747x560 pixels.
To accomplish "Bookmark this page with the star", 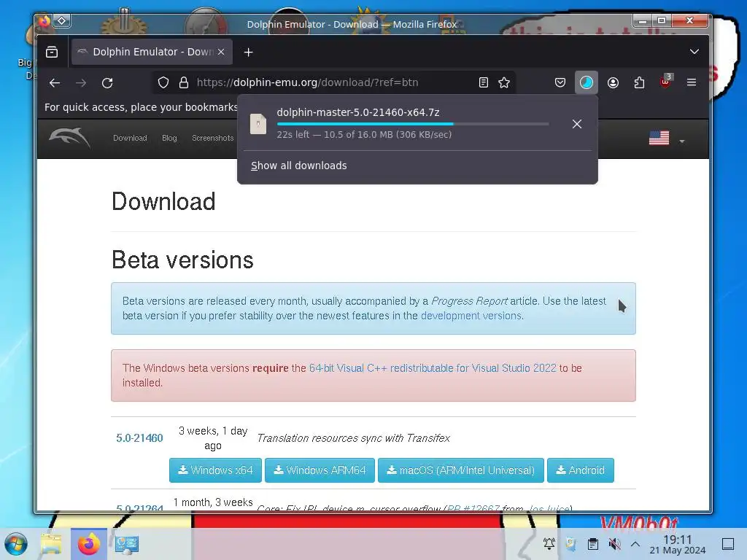I will click(504, 83).
